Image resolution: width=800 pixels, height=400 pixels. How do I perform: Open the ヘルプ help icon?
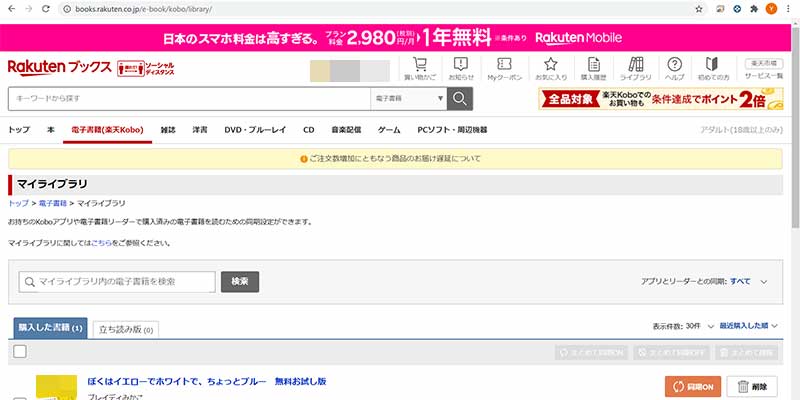[x=674, y=69]
